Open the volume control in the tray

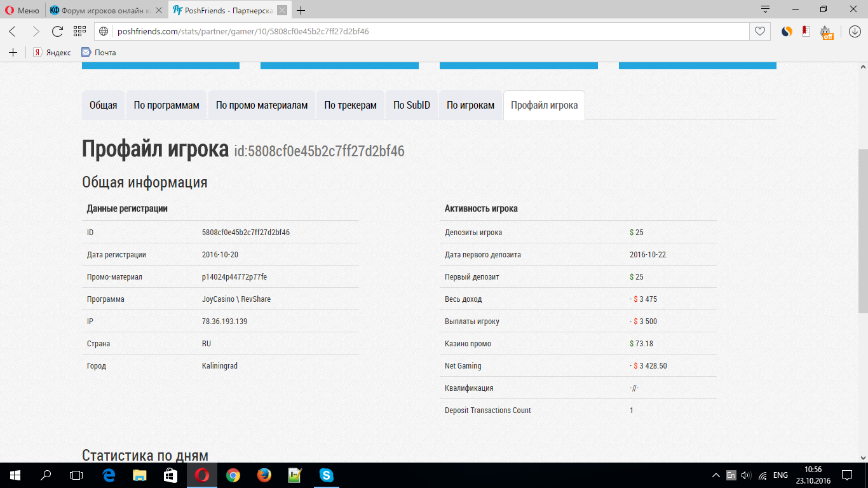(x=746, y=475)
